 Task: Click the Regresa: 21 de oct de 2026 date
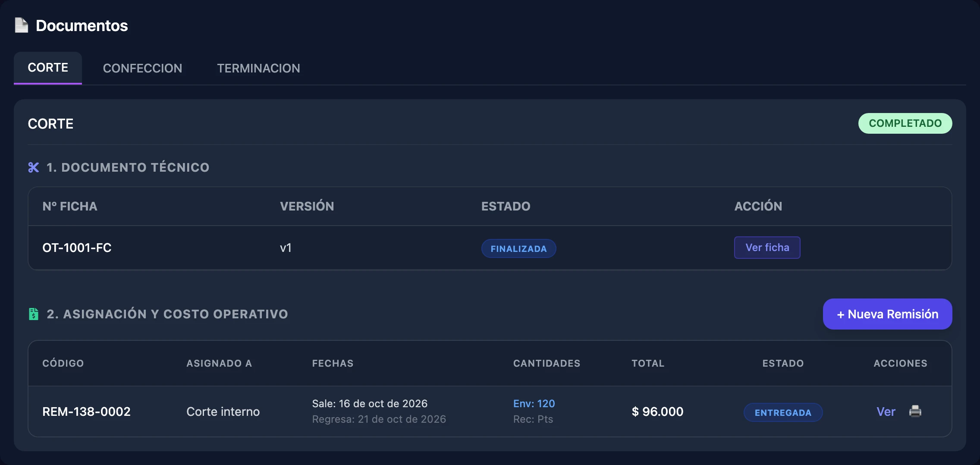[x=379, y=419]
